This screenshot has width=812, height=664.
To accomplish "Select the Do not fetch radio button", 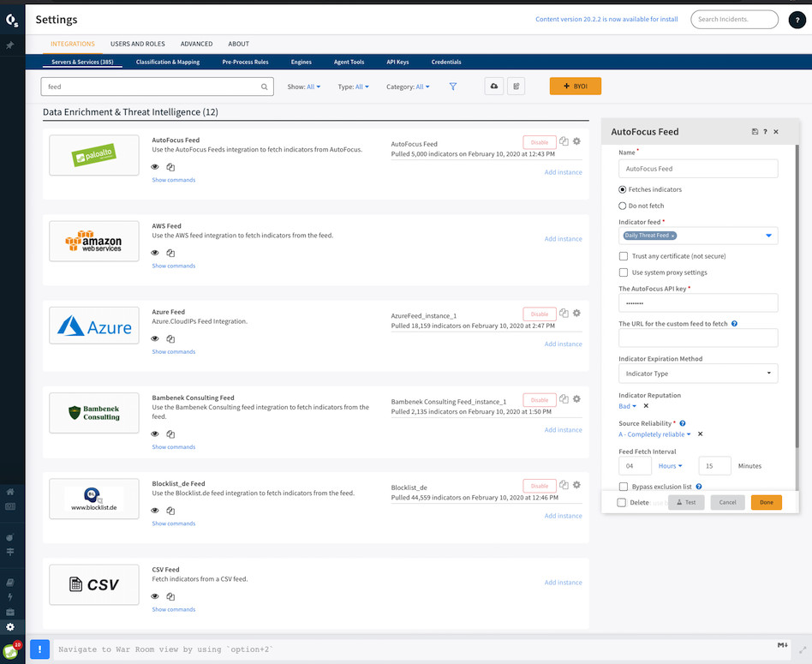I will (623, 206).
